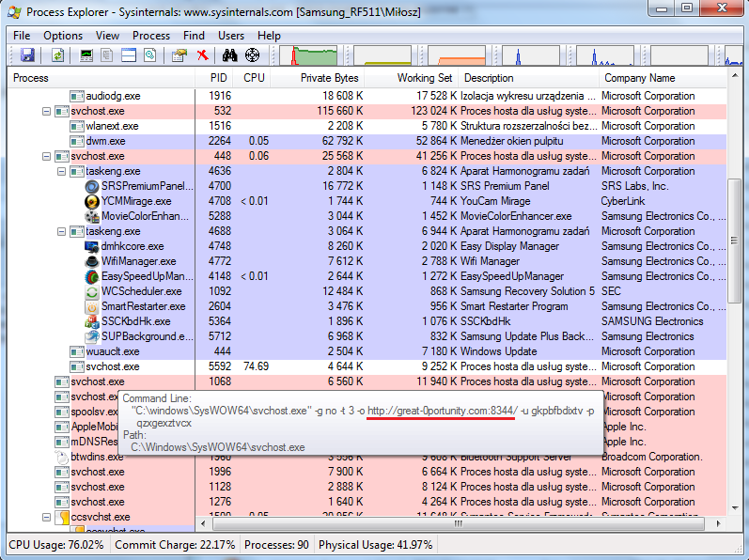Image resolution: width=749 pixels, height=560 pixels.
Task: Click the horizontal scrollbar right arrow
Action: coord(718,523)
